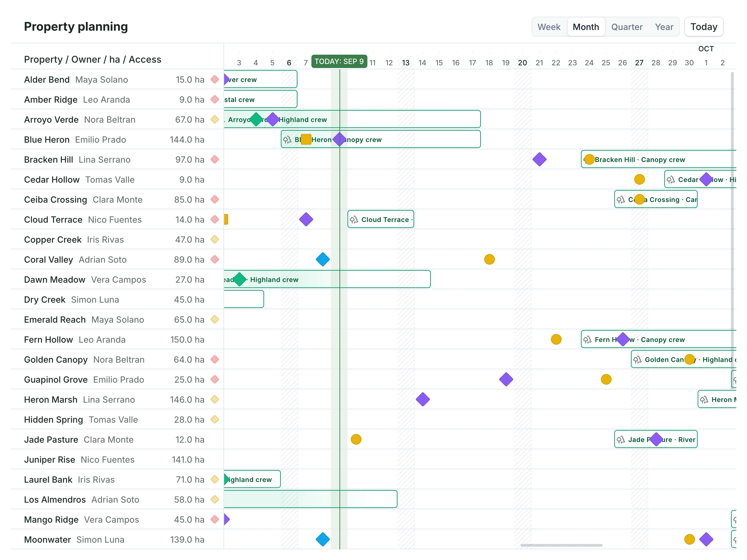Open the Bracken Hill · Canopy crew bar
Viewport: 747px width, 560px height.
[x=659, y=159]
